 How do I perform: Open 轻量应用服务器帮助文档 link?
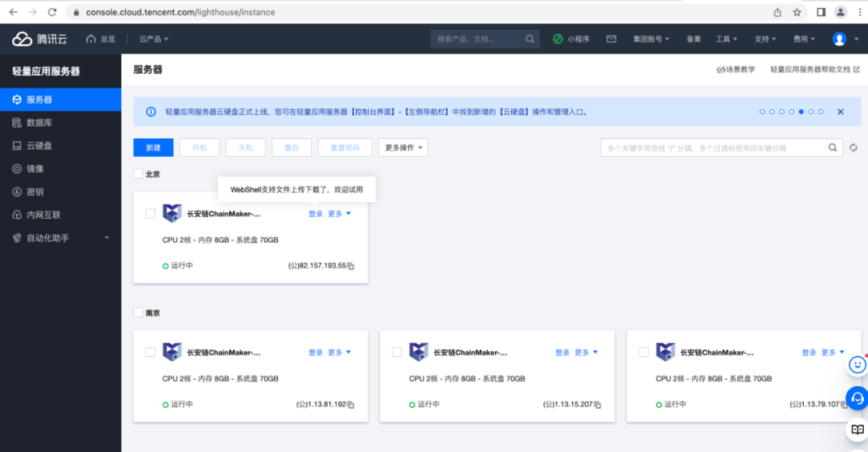[815, 70]
